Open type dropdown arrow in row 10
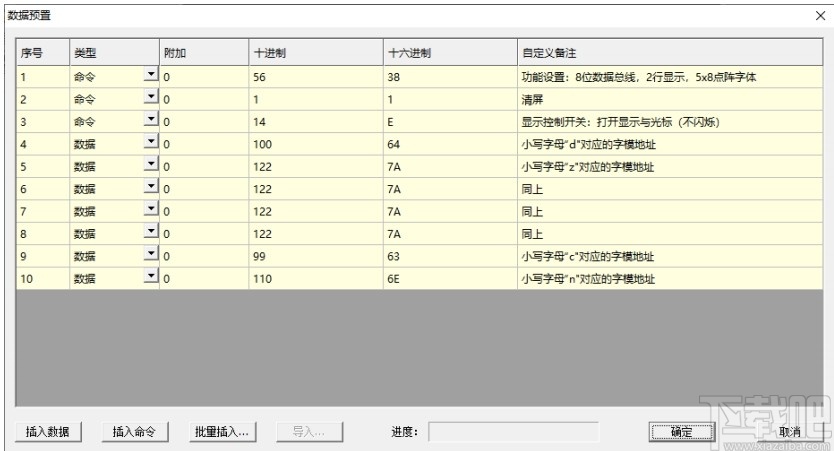This screenshot has width=834, height=451. tap(152, 275)
